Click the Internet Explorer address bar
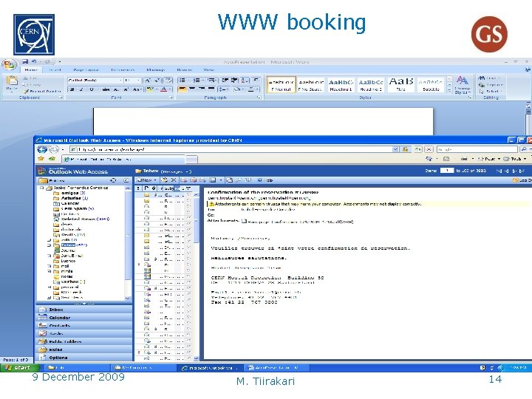The height and width of the screenshot is (399, 532). coord(231,149)
